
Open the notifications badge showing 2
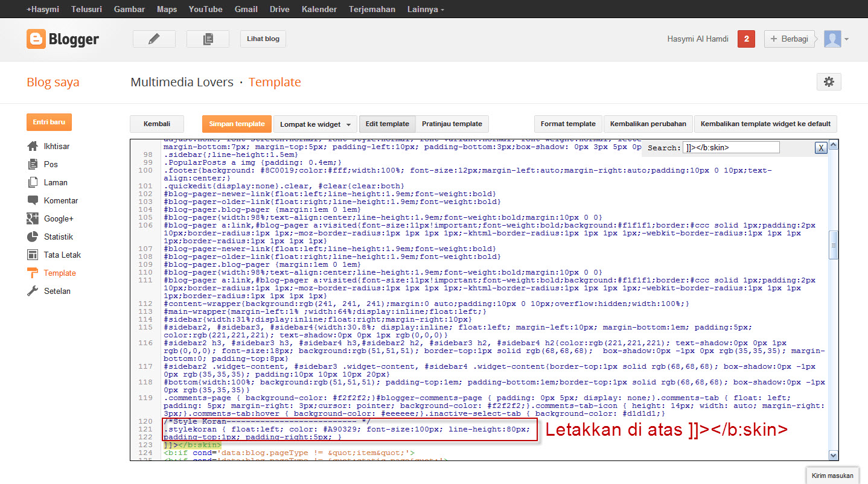(x=747, y=39)
